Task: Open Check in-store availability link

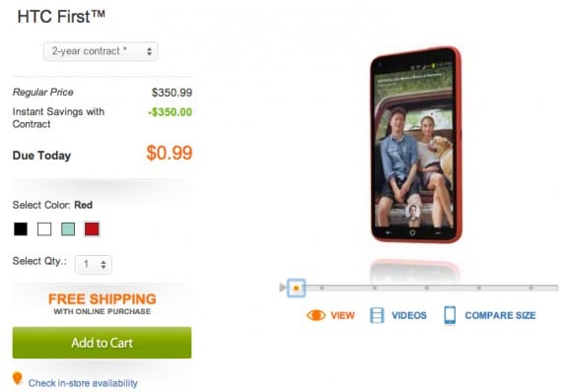Action: click(x=83, y=383)
